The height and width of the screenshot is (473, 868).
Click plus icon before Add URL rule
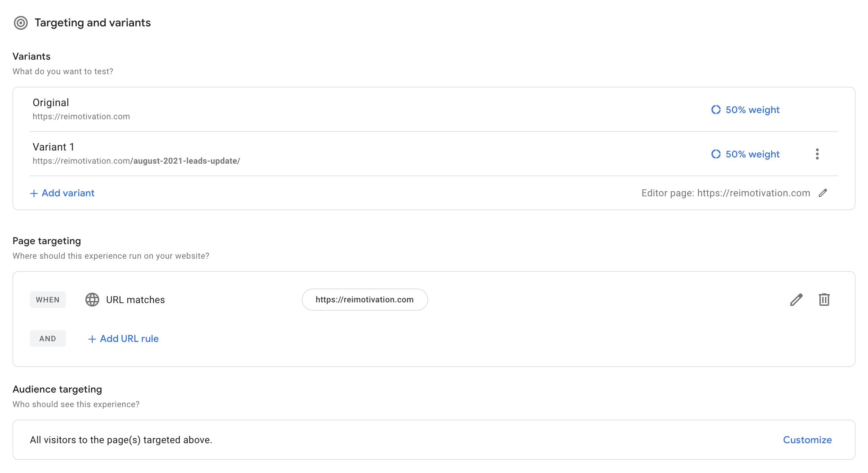pyautogui.click(x=92, y=339)
